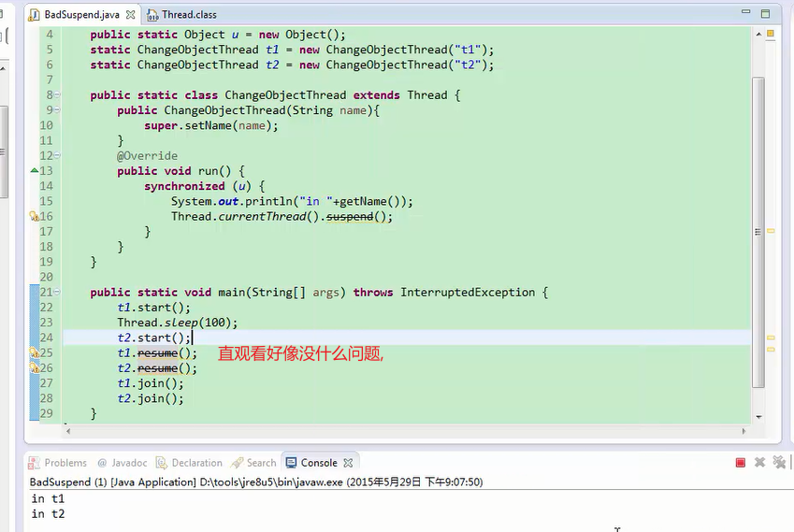Screen dimensions: 794x532
Task: Click the override indicator triangle at line 13
Action: click(x=35, y=171)
